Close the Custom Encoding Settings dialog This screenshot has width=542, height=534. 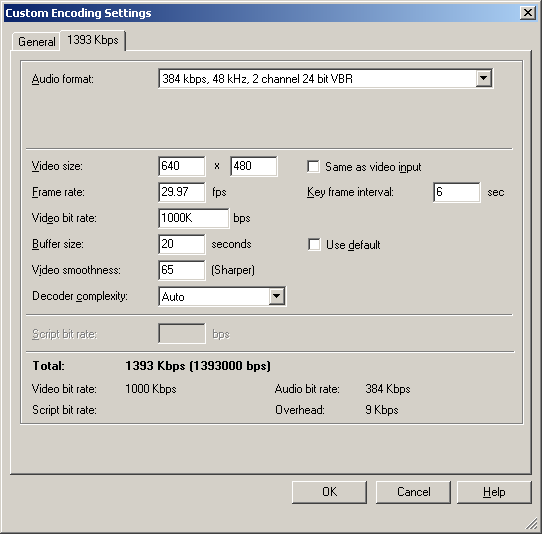(x=528, y=13)
